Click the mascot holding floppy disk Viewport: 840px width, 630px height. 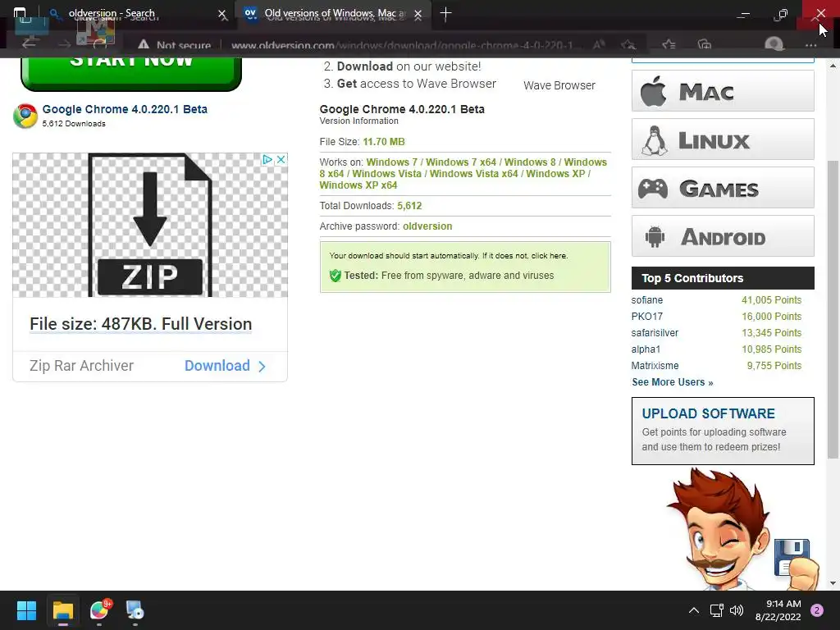point(742,529)
